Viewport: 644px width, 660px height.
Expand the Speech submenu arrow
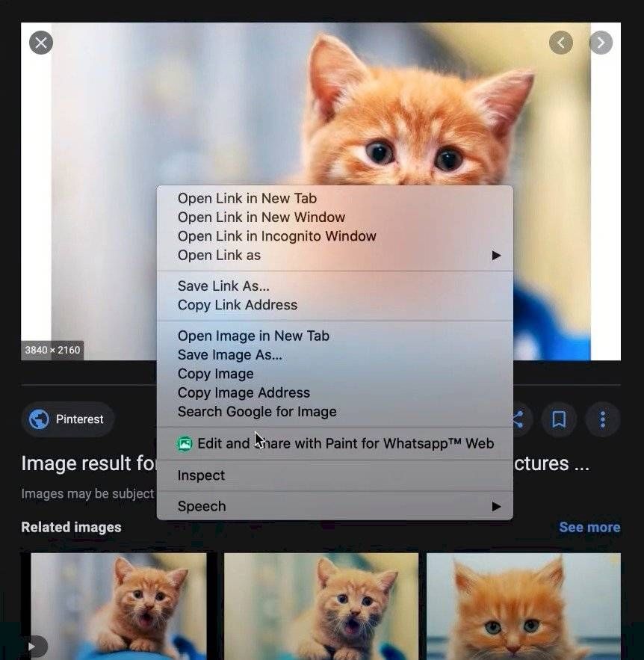coord(496,507)
